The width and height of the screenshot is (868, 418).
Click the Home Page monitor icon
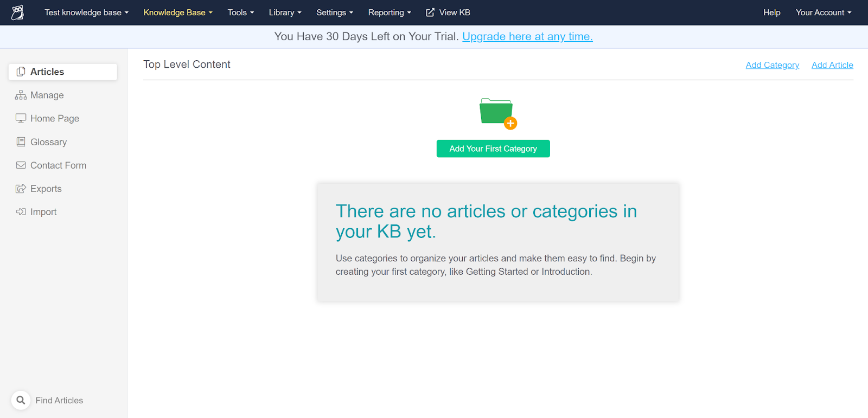point(21,119)
